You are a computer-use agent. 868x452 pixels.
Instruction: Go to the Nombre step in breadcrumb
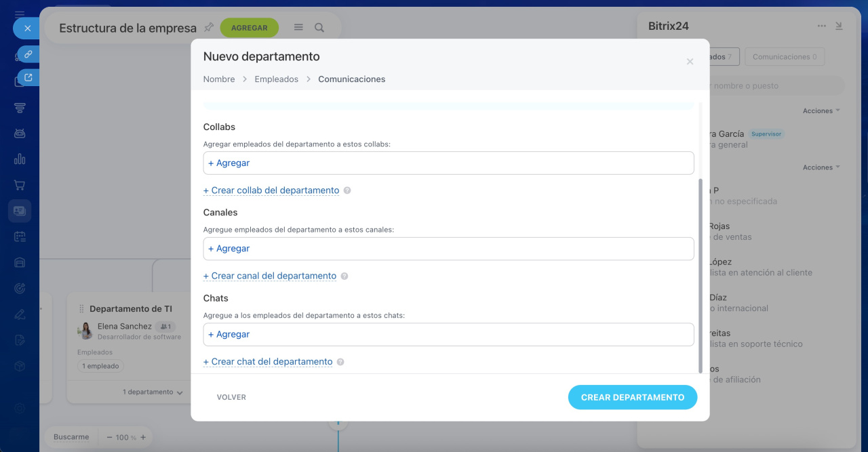click(219, 79)
